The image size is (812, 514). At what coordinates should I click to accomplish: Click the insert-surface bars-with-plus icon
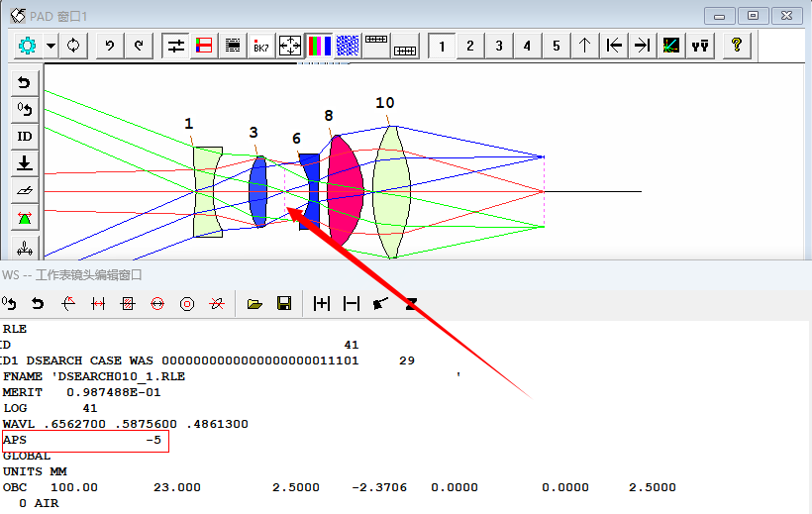322,303
